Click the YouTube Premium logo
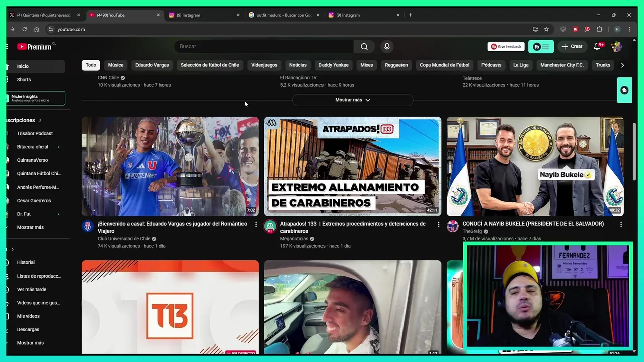The image size is (644, 362). pyautogui.click(x=34, y=46)
